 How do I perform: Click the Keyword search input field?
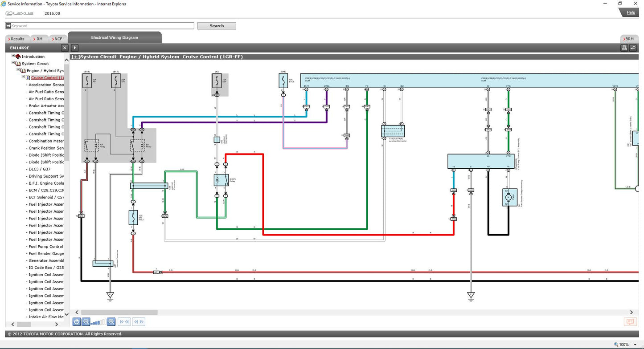point(100,26)
